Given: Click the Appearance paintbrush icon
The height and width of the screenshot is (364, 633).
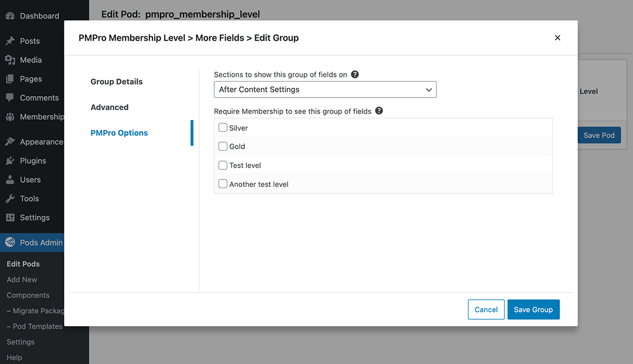Looking at the screenshot, I should point(10,141).
